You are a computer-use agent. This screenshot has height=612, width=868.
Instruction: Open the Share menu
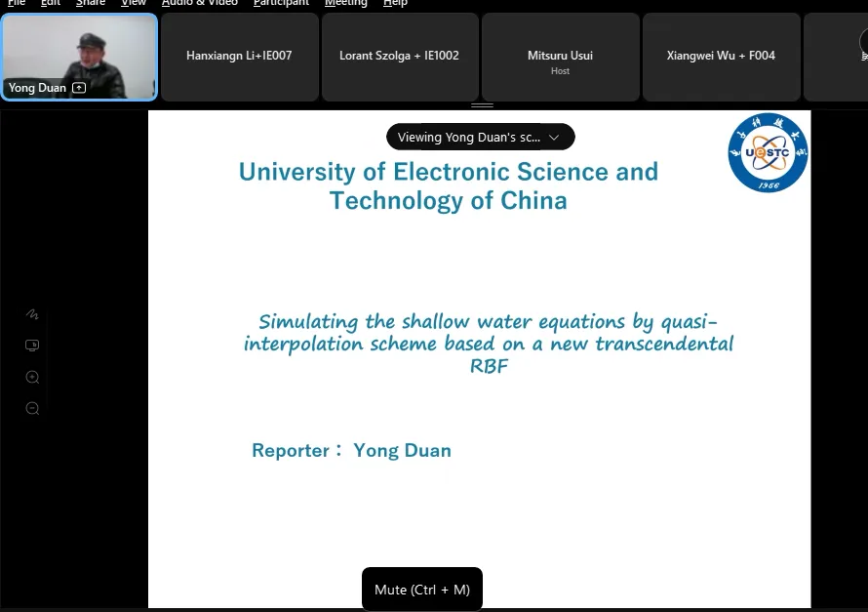coord(91,3)
